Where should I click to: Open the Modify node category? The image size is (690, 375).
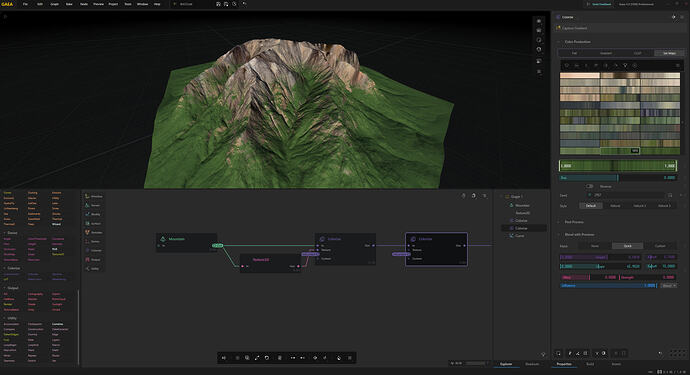coord(94,214)
